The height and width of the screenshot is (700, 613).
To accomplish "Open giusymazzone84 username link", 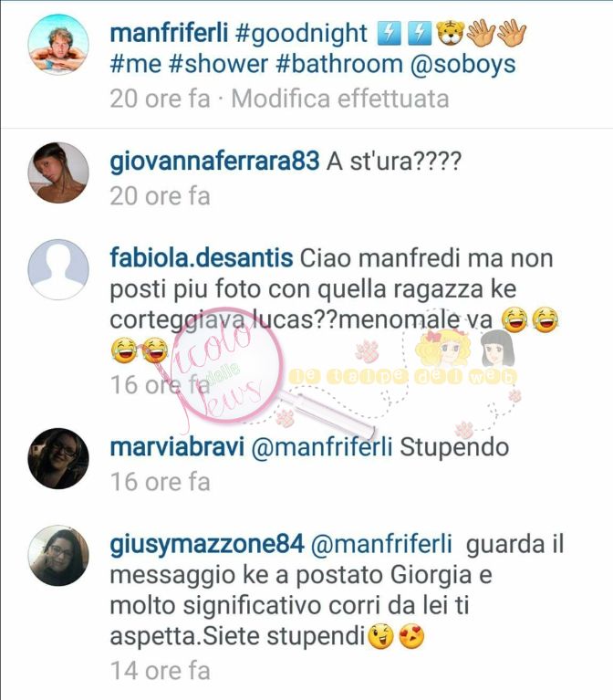I will (x=207, y=545).
